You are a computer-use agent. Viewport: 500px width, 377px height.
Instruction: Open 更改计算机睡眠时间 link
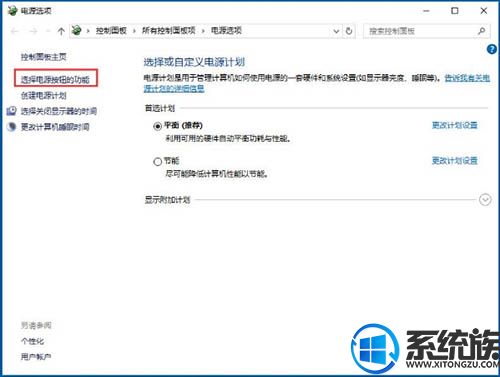(55, 127)
